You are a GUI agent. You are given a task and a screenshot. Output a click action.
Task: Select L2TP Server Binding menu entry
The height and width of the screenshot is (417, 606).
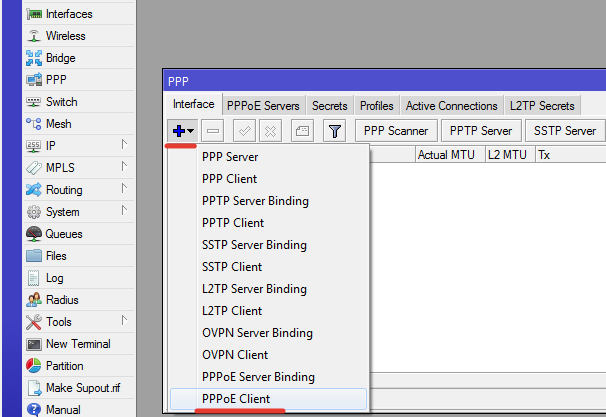(269, 289)
